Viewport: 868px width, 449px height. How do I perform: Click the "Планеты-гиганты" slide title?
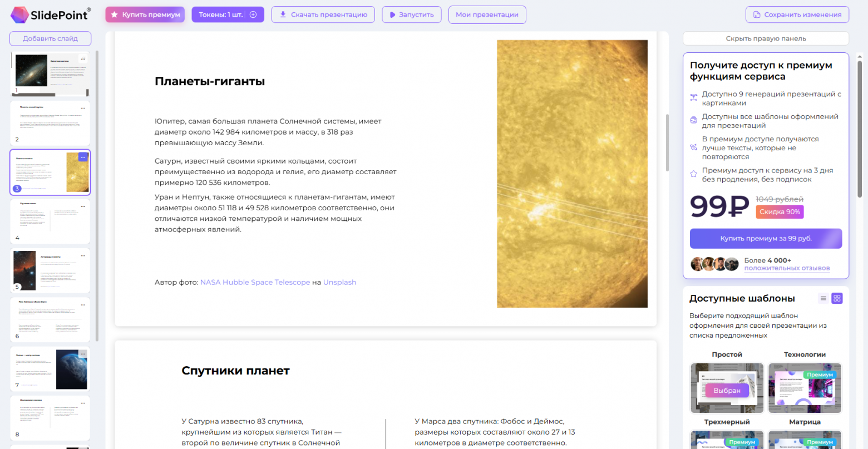click(210, 81)
